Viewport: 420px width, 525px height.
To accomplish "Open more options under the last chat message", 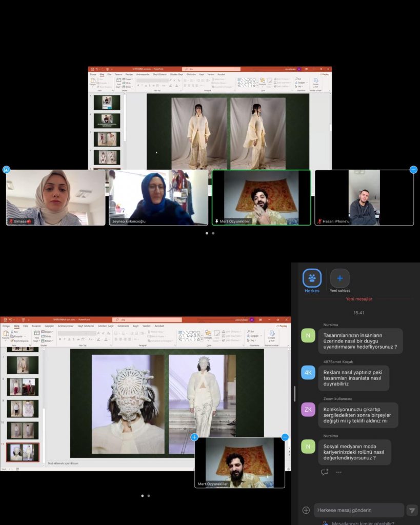I will 338,472.
